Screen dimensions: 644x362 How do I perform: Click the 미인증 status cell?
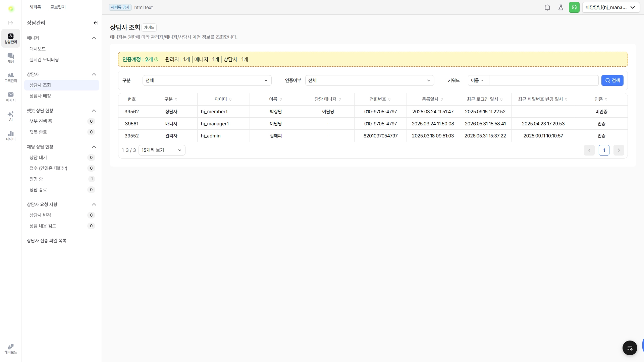[x=601, y=112]
